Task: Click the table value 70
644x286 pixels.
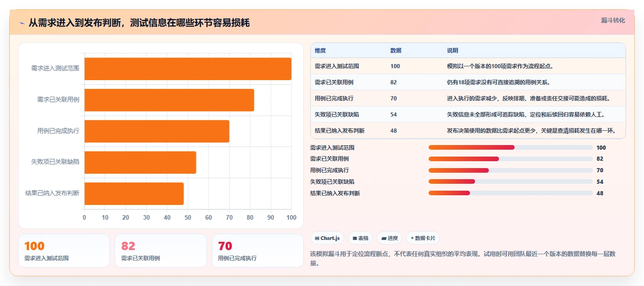Action: point(394,99)
